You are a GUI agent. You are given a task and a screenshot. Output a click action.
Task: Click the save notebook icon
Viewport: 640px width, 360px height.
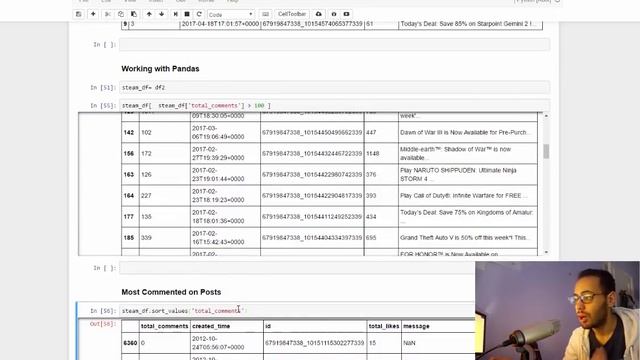(x=79, y=14)
